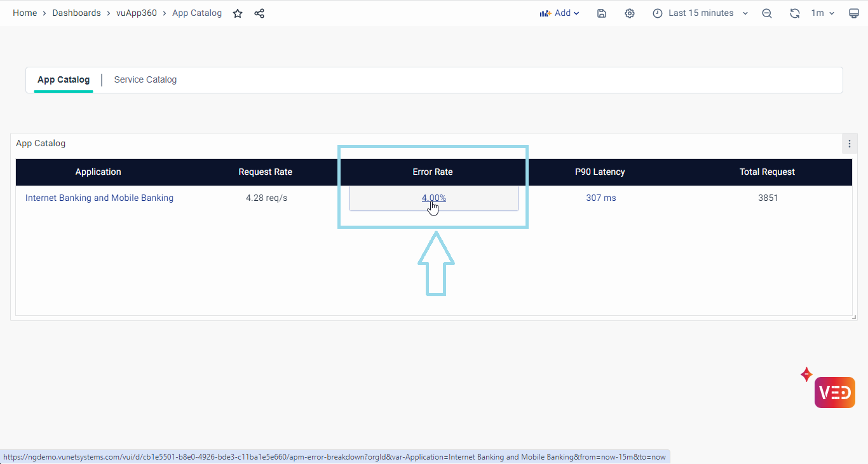This screenshot has height=464, width=868.
Task: Click the Request Rate column header
Action: tap(265, 172)
